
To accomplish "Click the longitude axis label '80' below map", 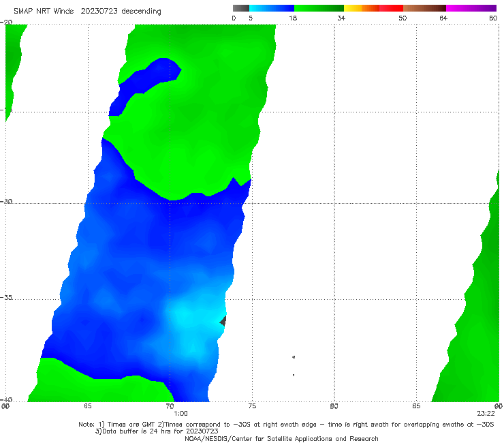I will tap(334, 406).
